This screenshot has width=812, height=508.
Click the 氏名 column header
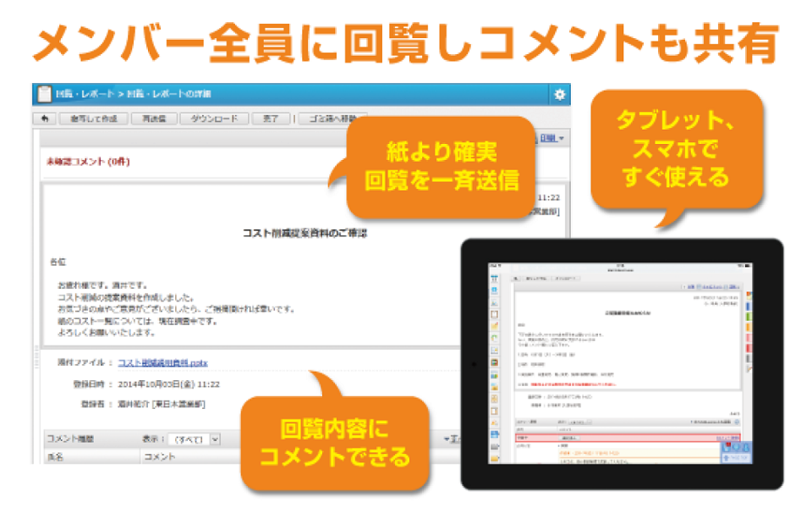point(54,456)
